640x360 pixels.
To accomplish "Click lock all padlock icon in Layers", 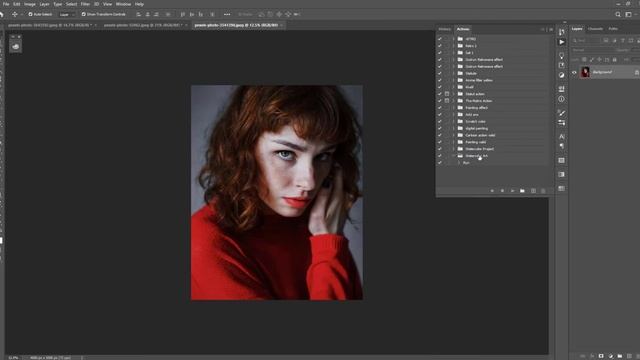I will pos(615,60).
